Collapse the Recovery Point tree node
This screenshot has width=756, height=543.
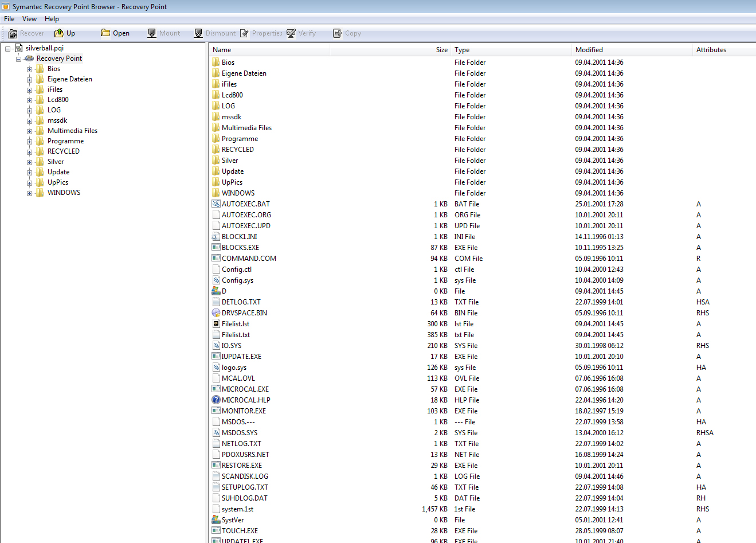pyautogui.click(x=19, y=59)
